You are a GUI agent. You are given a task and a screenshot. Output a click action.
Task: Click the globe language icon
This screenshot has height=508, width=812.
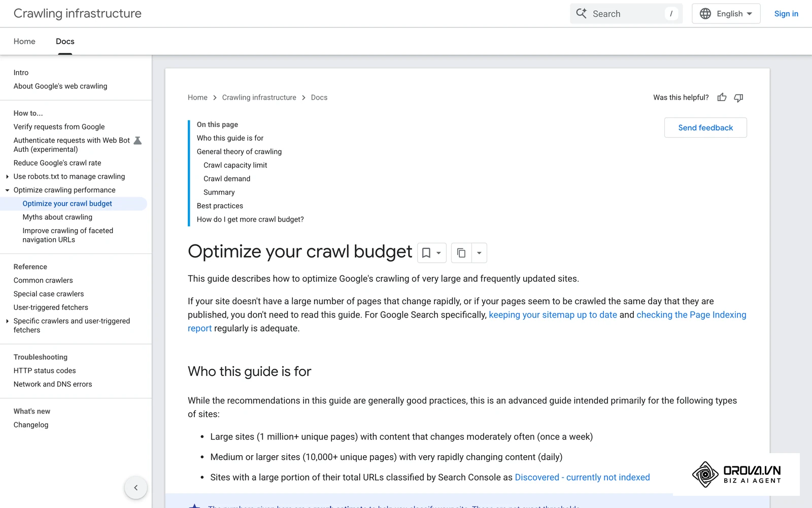pyautogui.click(x=705, y=14)
